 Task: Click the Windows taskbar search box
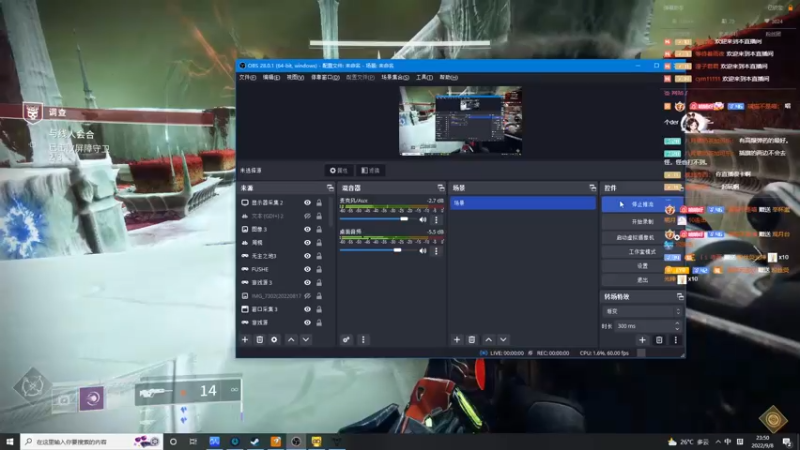coord(91,442)
